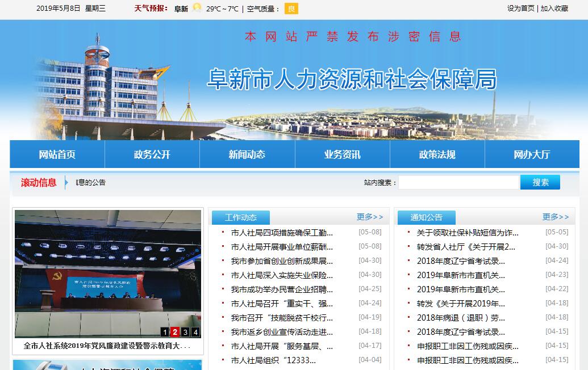Open 业务资讯 in the navigation bar
Viewport: 588px width, 370px height.
[x=343, y=154]
